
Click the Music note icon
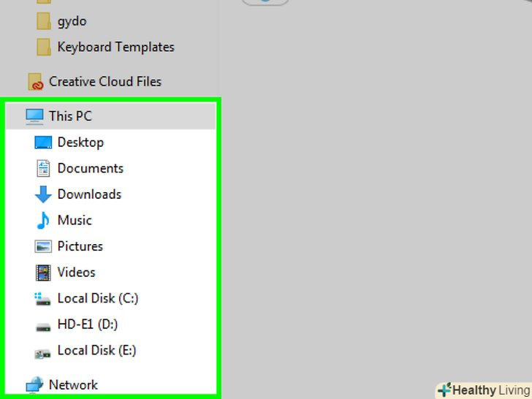[x=44, y=220]
